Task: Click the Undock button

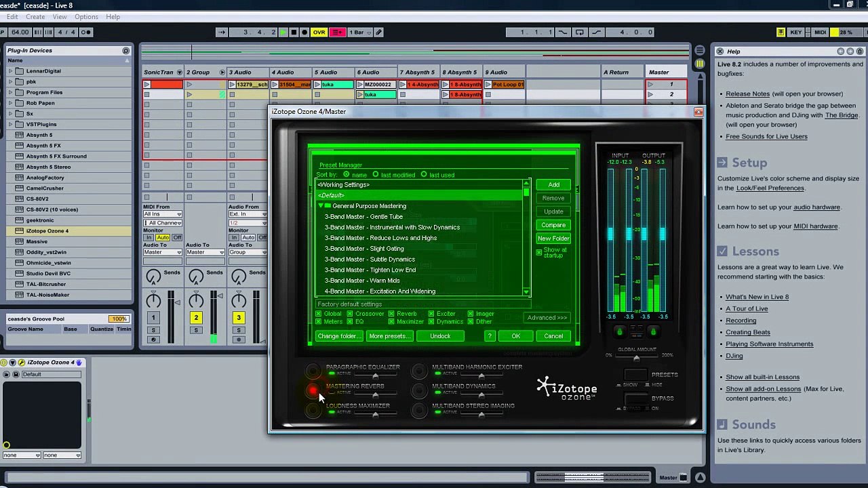Action: pos(440,336)
